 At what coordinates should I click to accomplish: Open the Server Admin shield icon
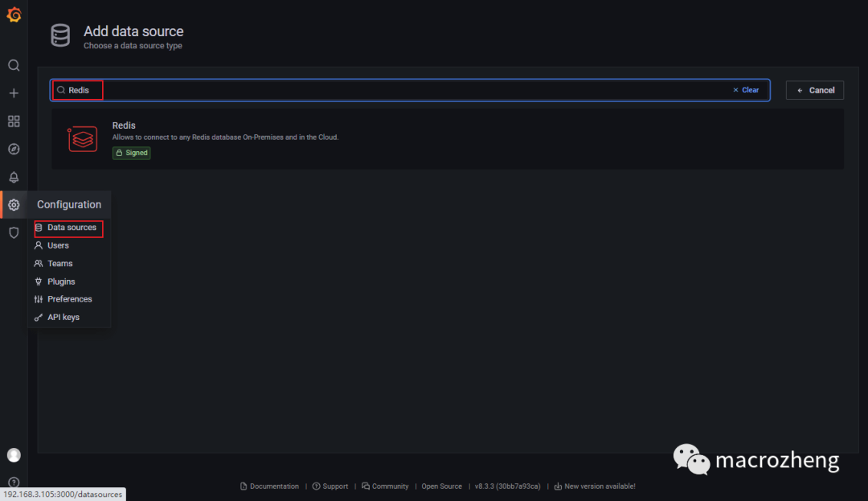coord(14,232)
